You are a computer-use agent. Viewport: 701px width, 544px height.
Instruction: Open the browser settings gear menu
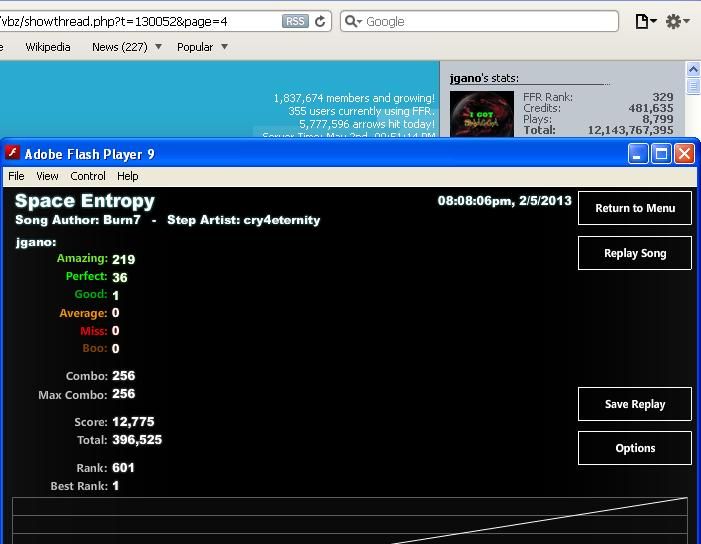677,21
